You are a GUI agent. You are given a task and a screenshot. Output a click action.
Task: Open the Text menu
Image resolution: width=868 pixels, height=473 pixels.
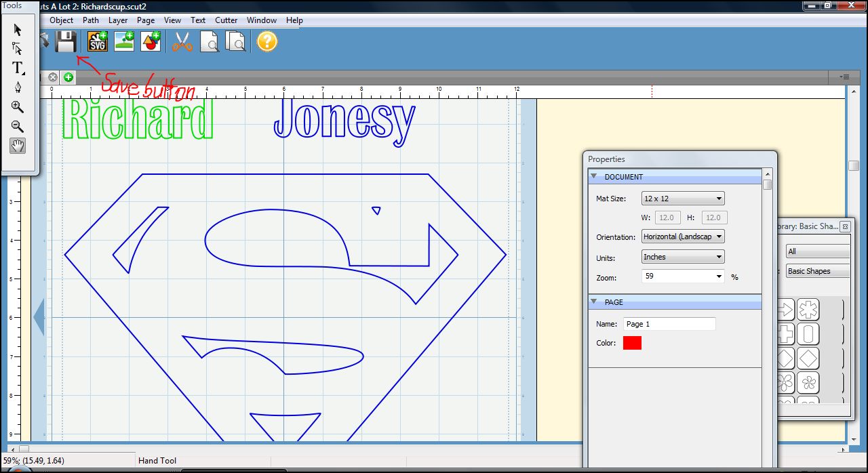tap(198, 20)
